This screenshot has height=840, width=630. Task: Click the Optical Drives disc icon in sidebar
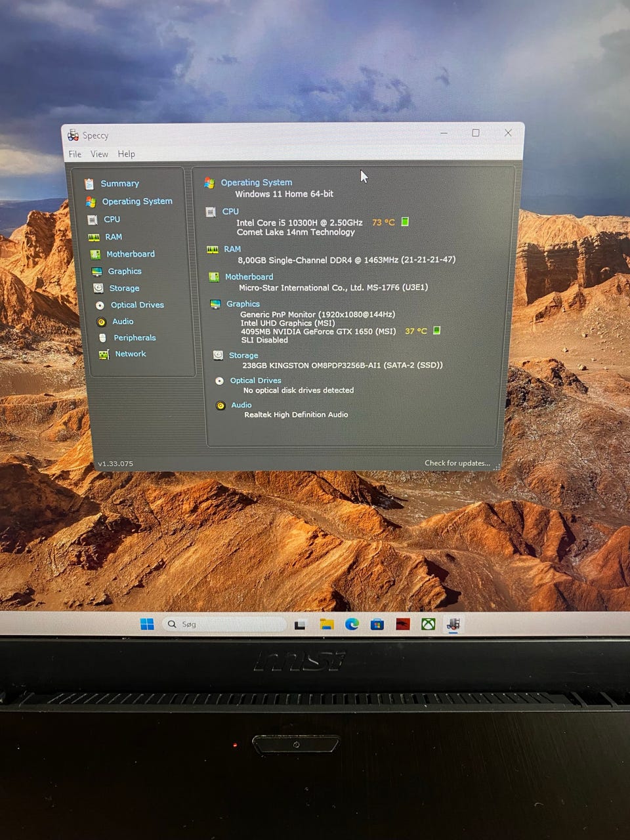(100, 306)
